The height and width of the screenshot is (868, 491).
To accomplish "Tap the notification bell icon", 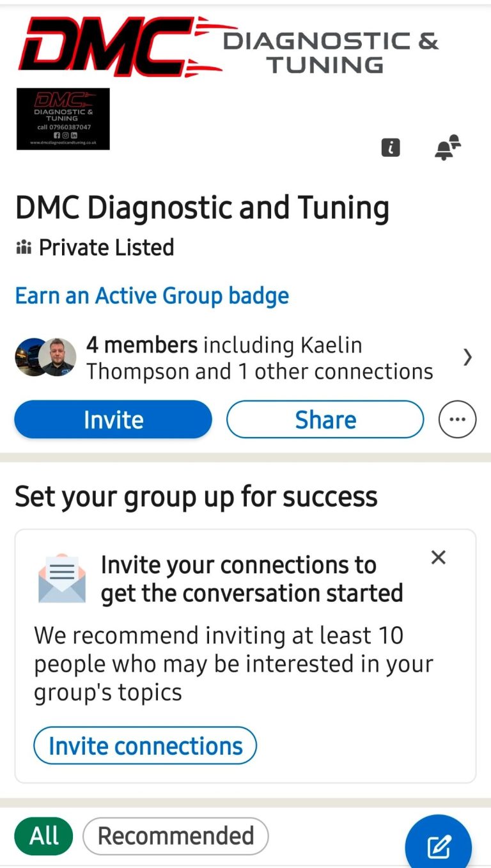I will (447, 148).
